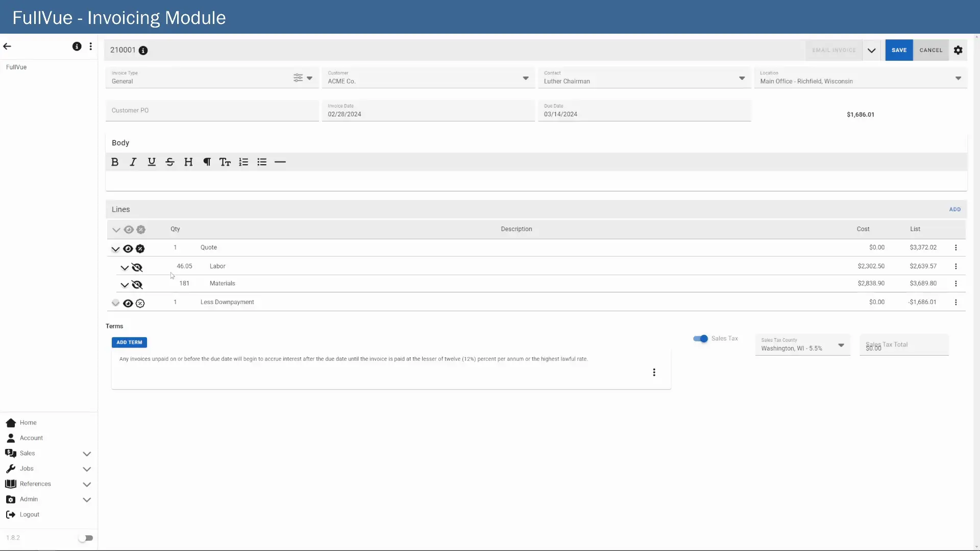
Task: Expand the References menu chevron
Action: [x=87, y=485]
